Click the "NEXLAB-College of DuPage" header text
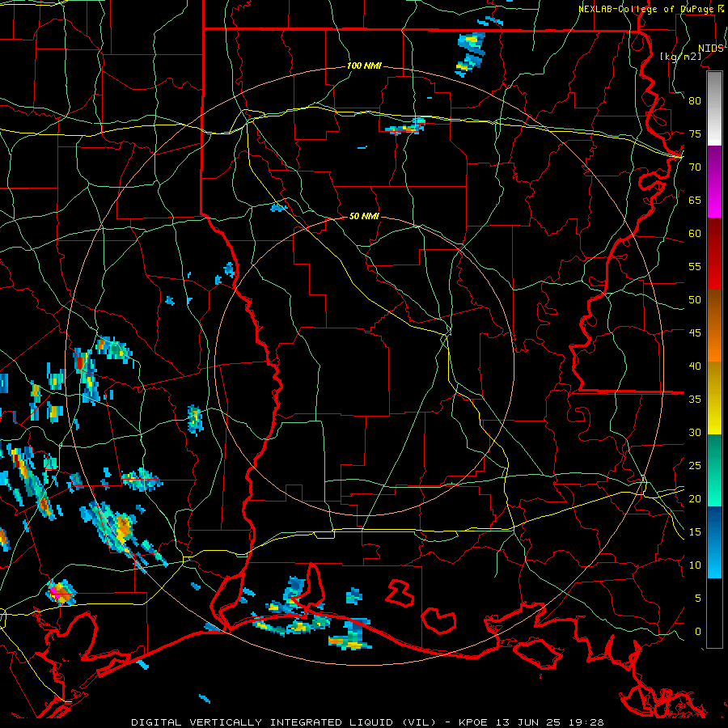This screenshot has width=728, height=728. (x=645, y=9)
